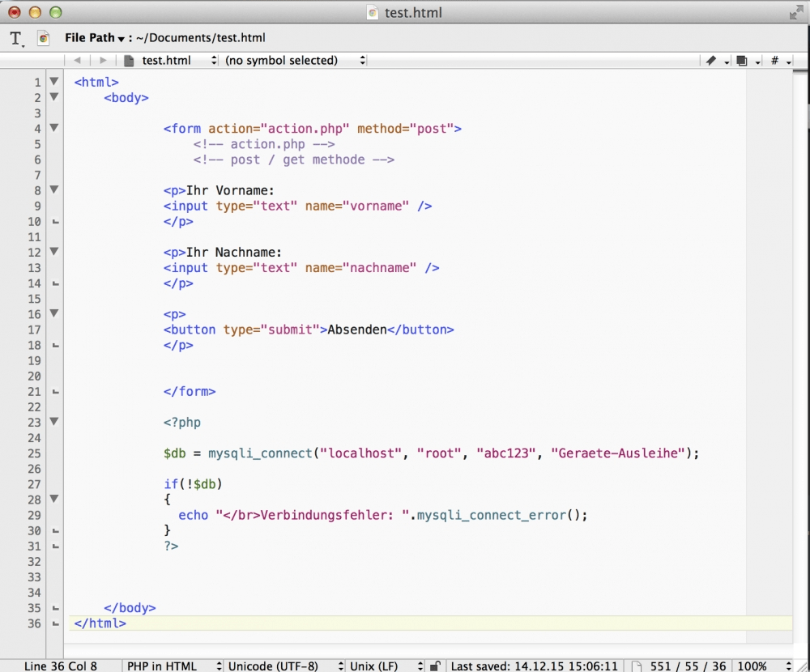This screenshot has width=810, height=672.
Task: Click the fold end marker line 14
Action: [56, 284]
